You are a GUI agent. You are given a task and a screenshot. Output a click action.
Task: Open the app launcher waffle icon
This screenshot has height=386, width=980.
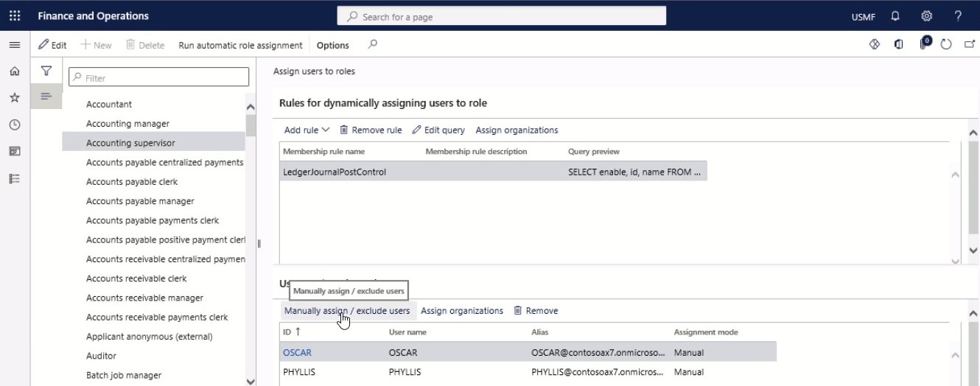coord(15,15)
